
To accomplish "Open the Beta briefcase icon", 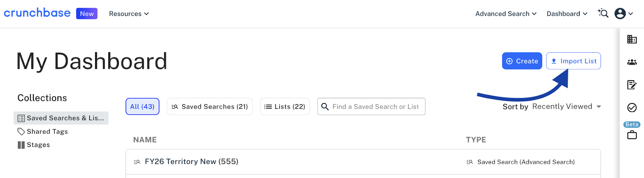I will pyautogui.click(x=632, y=135).
